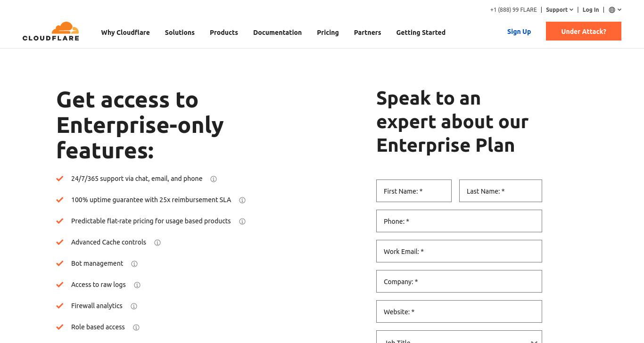
Task: Open the Solutions menu
Action: pos(180,33)
